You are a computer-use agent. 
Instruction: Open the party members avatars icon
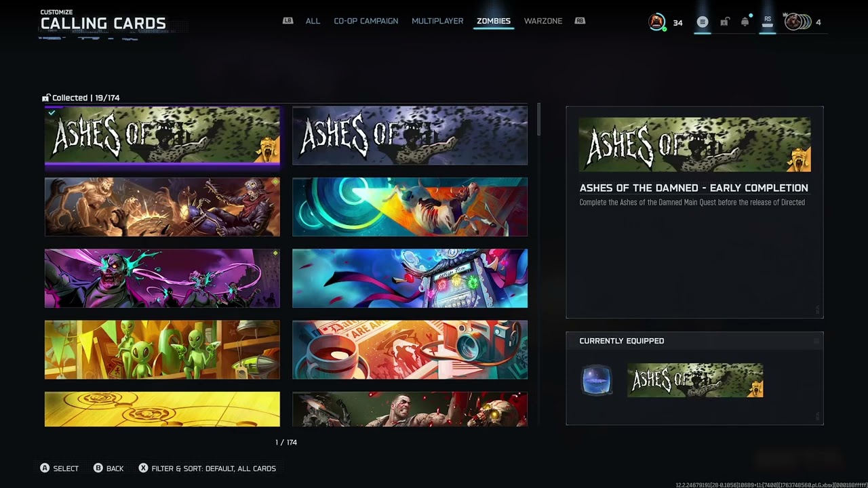(797, 22)
